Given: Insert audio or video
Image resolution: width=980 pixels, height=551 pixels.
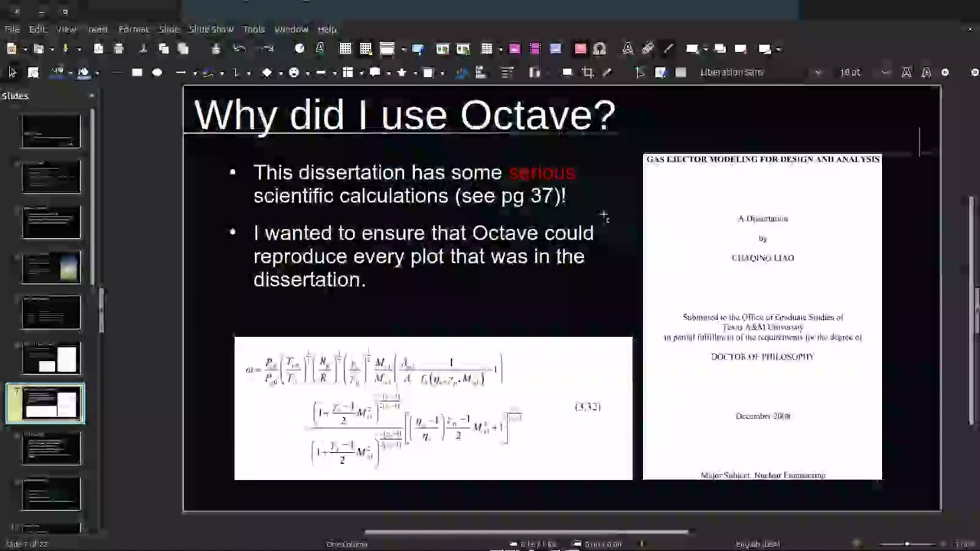Looking at the screenshot, I should pos(535,49).
